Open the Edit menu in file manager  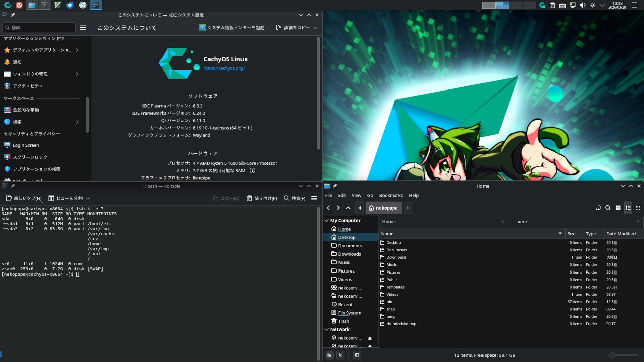[x=342, y=195]
